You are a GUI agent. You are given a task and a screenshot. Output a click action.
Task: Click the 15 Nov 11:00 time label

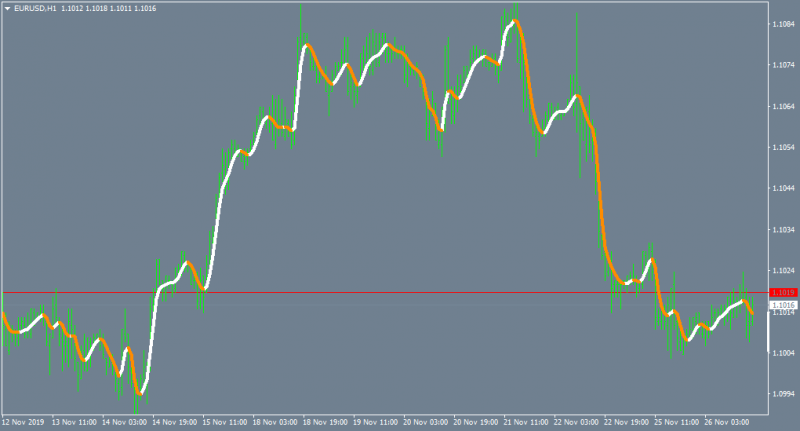click(224, 422)
